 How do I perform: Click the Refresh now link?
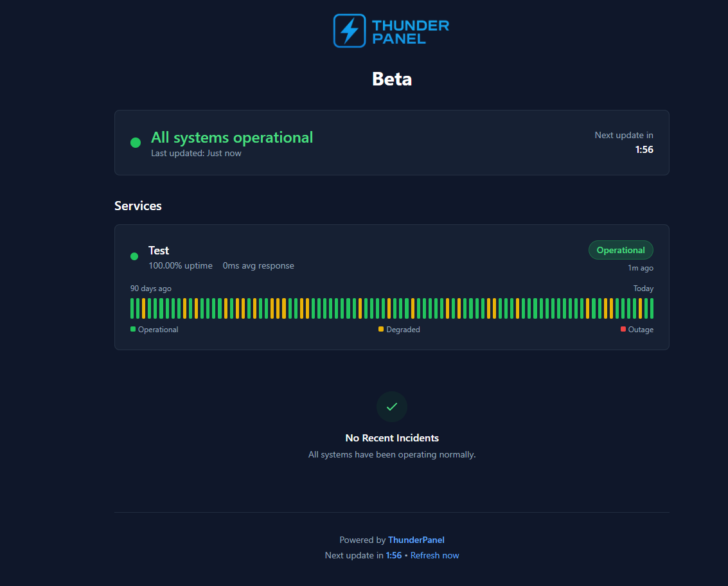(434, 555)
